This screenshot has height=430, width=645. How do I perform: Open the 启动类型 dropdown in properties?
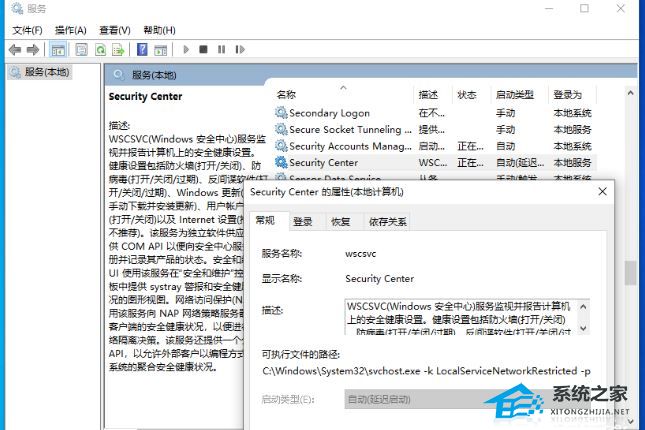coord(467,399)
